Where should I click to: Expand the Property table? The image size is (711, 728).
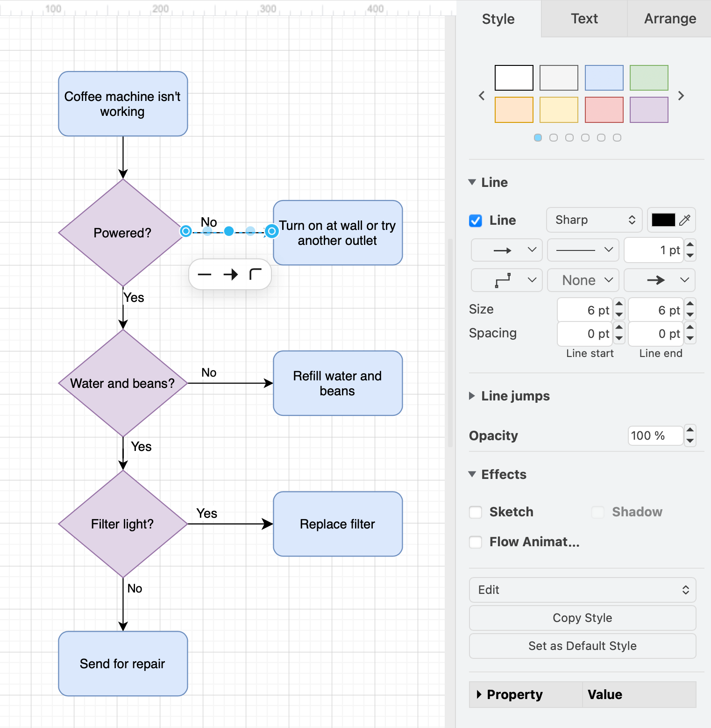coord(479,694)
